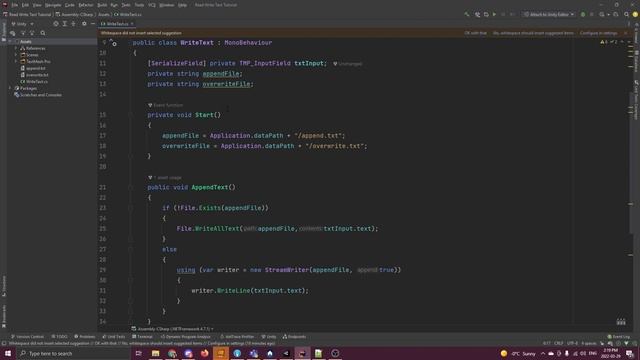Dismiss the whitespace notification banner

tap(626, 33)
